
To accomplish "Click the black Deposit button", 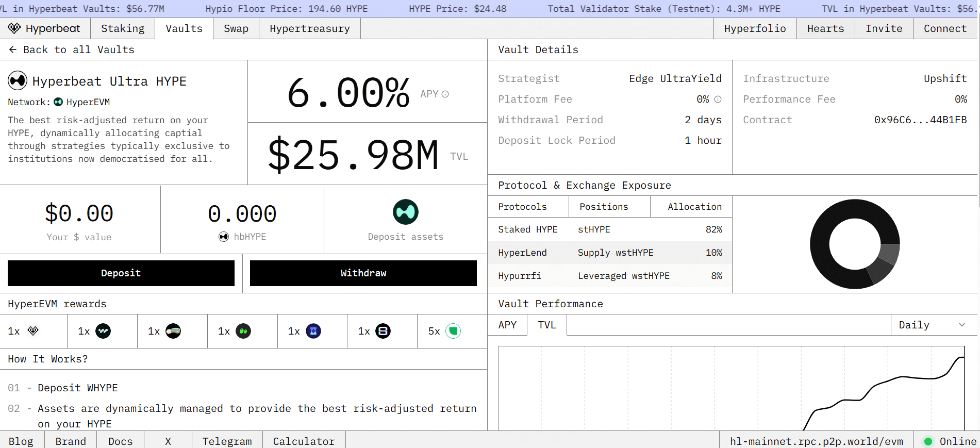I will (121, 273).
